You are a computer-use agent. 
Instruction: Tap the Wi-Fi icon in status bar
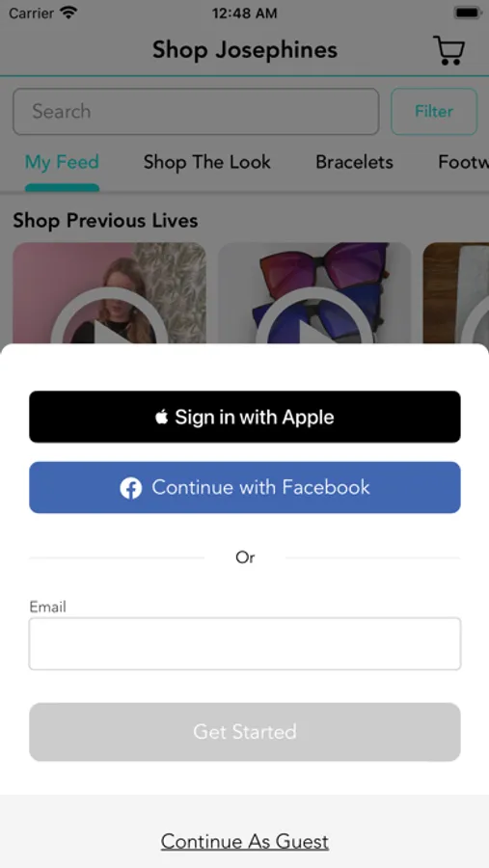[x=68, y=13]
